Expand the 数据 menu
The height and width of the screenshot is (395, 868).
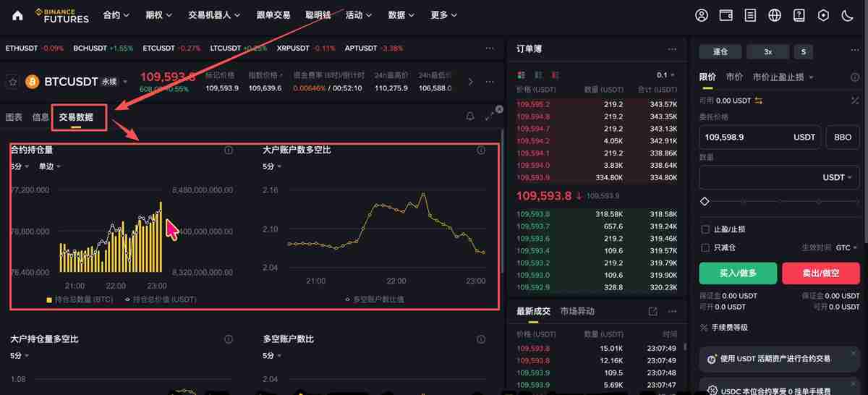pos(401,15)
